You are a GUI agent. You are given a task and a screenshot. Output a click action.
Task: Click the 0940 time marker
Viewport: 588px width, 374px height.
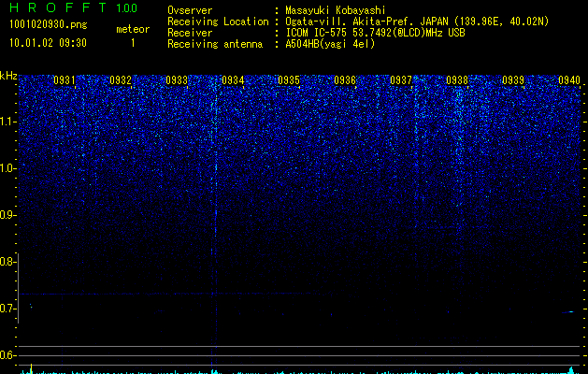tap(569, 80)
